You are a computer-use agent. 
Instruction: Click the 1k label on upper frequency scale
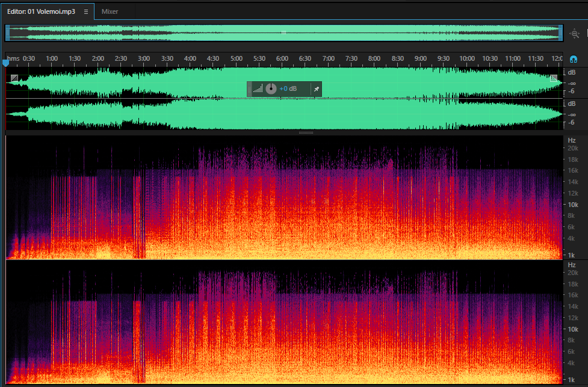[572, 255]
